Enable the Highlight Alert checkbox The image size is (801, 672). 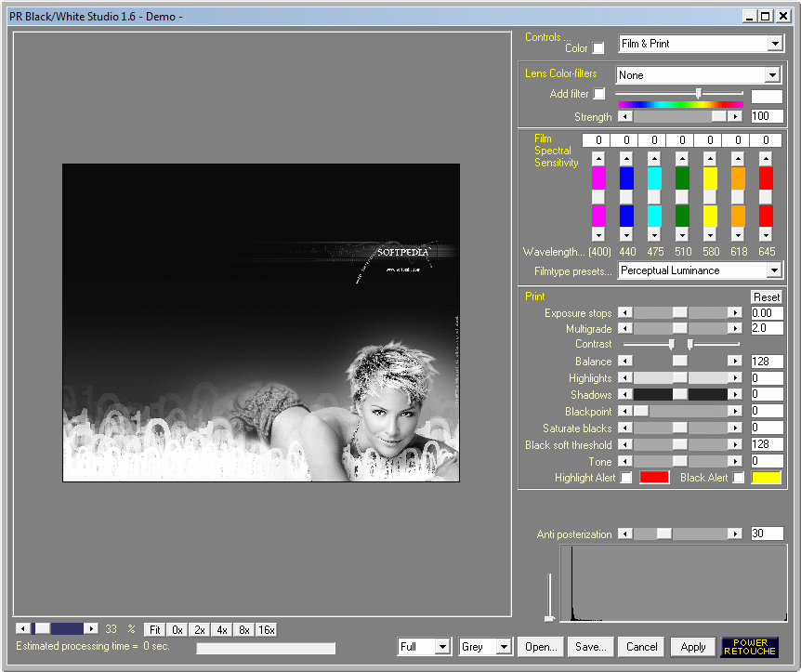625,478
